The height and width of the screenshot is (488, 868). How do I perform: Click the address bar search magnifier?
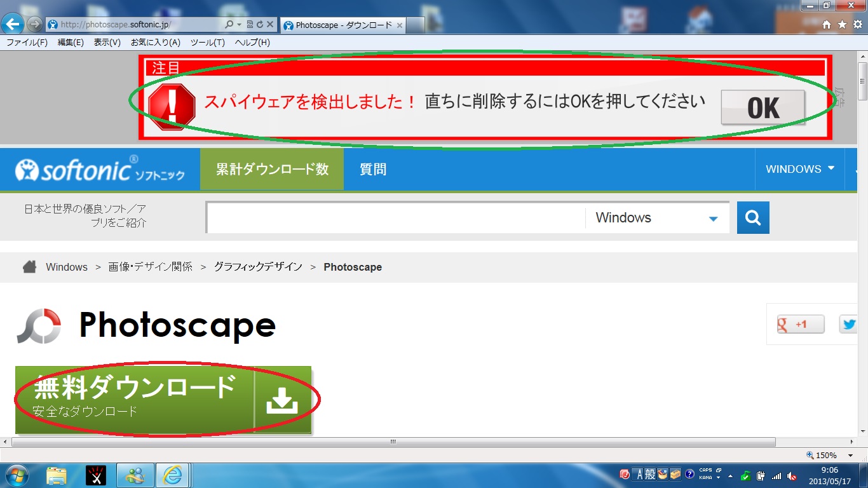[229, 25]
